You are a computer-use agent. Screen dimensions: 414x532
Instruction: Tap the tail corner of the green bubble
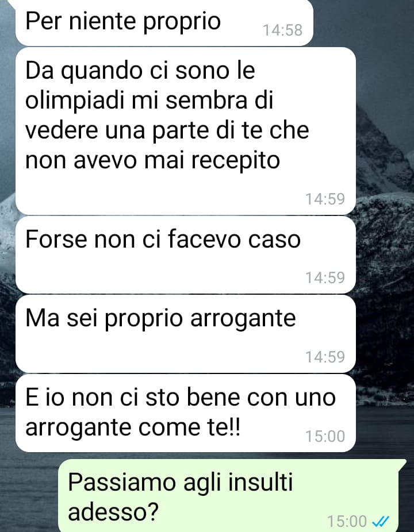coord(402,463)
